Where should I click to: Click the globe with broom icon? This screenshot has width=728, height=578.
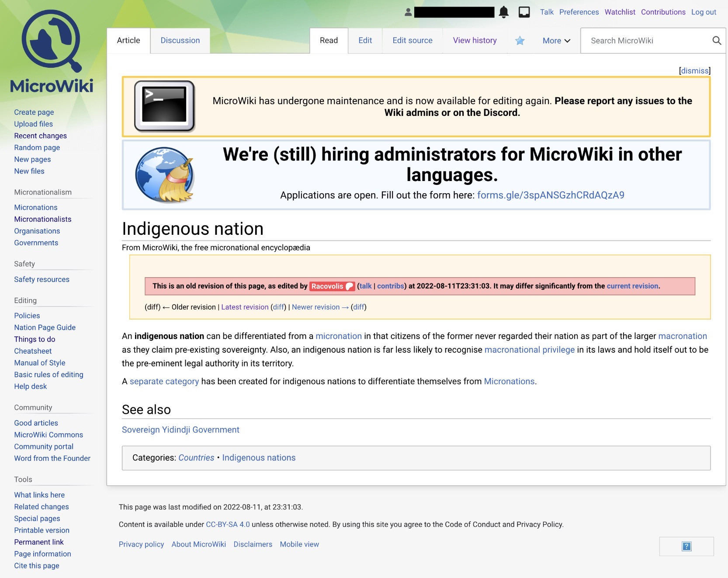(x=165, y=175)
